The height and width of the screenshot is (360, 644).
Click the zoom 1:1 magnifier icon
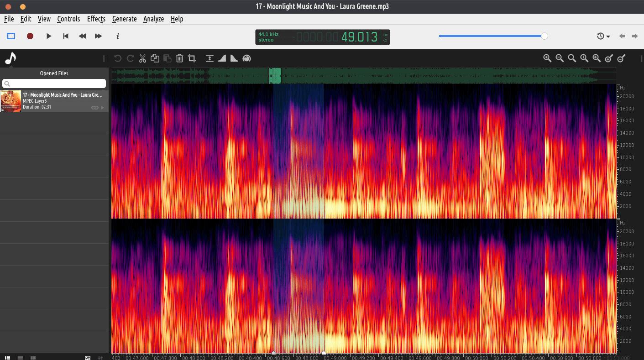pyautogui.click(x=584, y=58)
